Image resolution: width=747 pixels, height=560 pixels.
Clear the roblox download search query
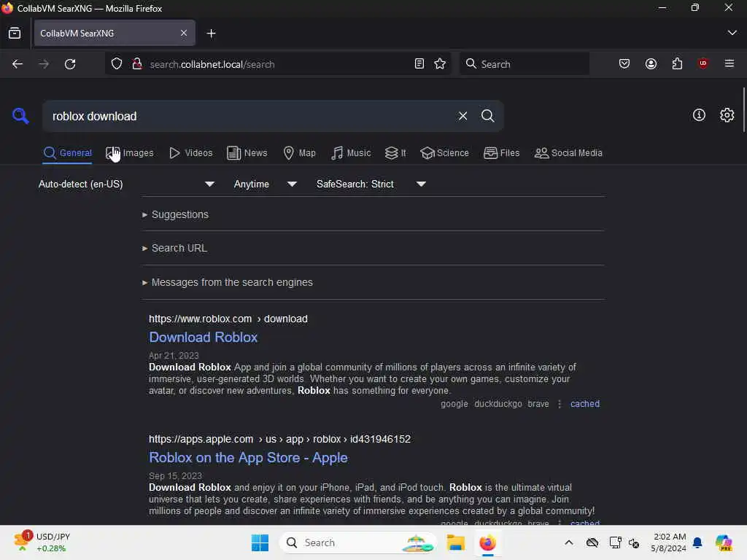(462, 116)
